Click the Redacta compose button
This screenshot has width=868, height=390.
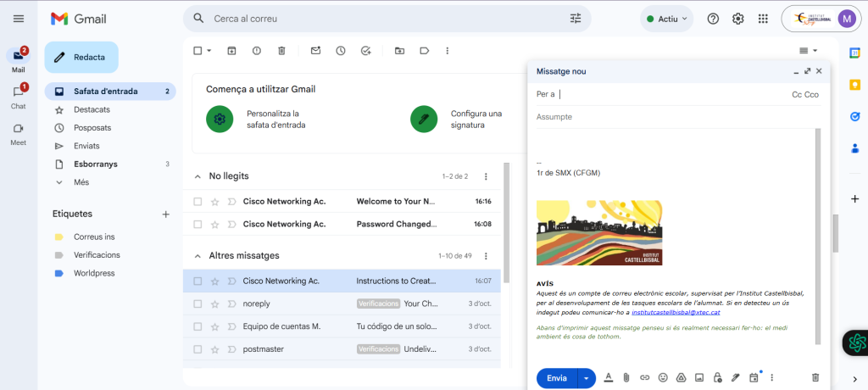81,57
